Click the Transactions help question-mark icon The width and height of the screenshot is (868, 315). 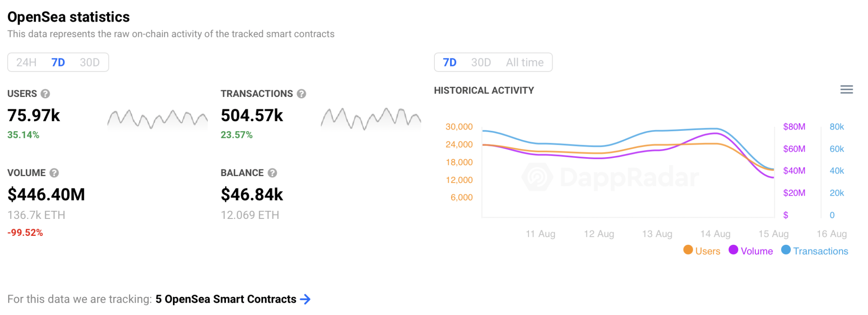tap(301, 94)
